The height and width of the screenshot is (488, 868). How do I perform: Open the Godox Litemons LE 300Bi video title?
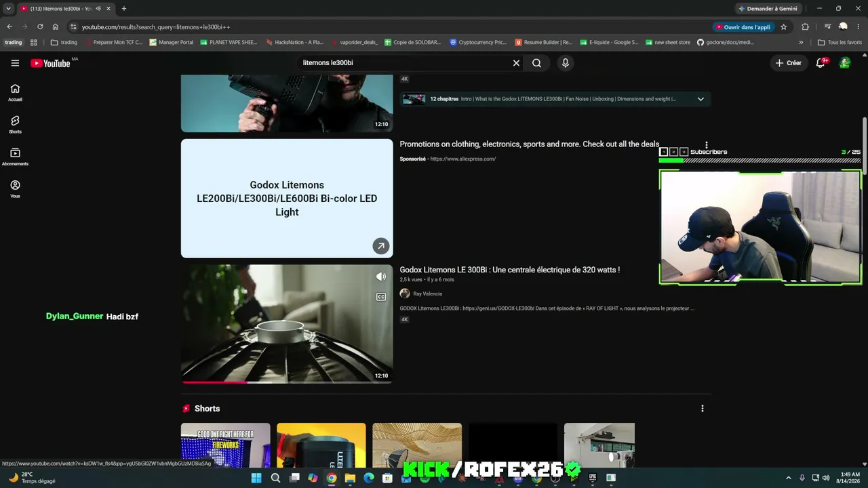click(x=509, y=270)
